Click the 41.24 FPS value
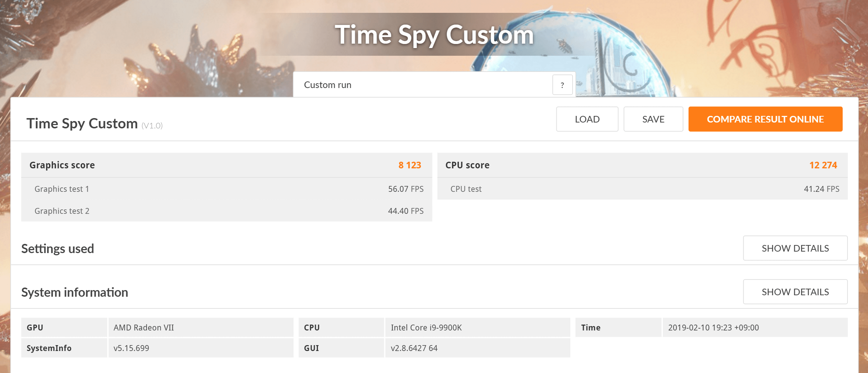The height and width of the screenshot is (373, 868). tap(821, 189)
